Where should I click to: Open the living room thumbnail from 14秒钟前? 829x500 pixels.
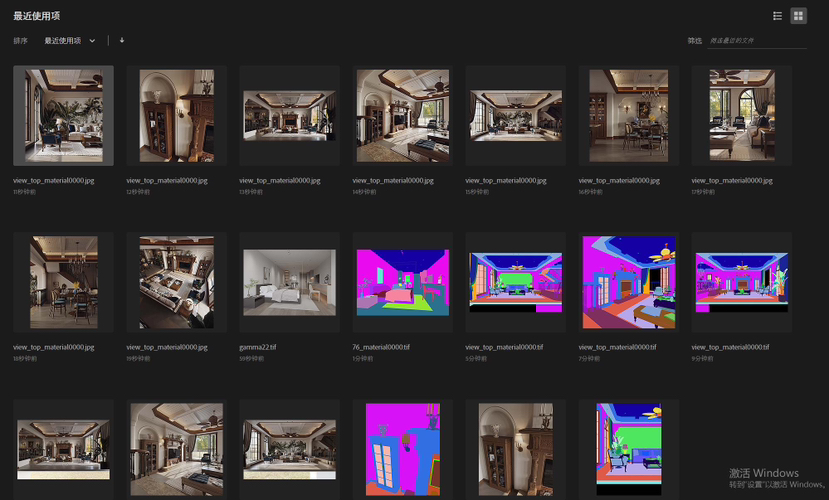pos(402,115)
